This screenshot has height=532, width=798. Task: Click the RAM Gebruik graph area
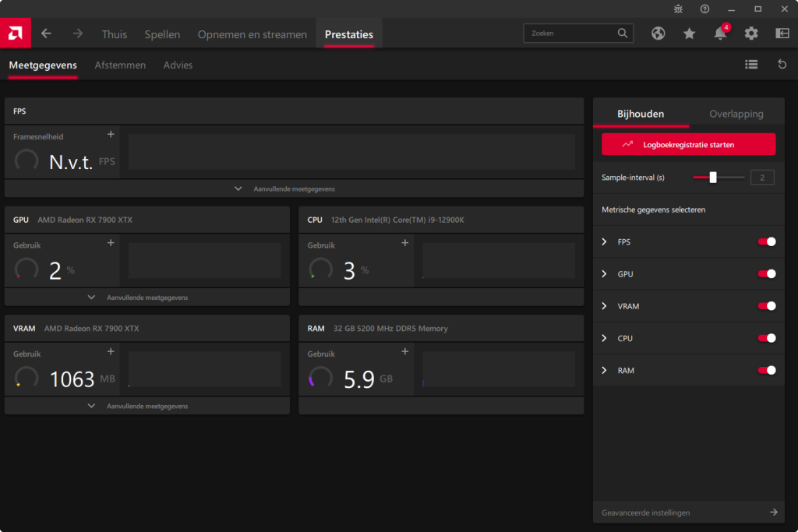499,368
